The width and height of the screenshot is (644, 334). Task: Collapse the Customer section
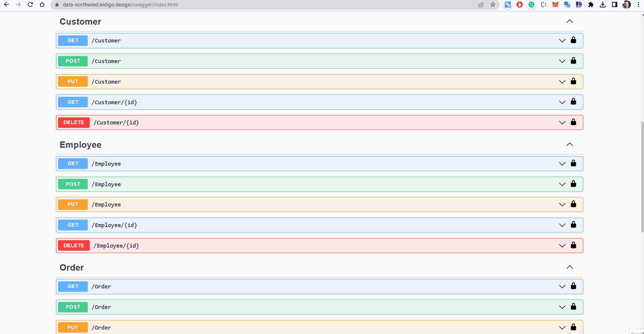(x=569, y=21)
